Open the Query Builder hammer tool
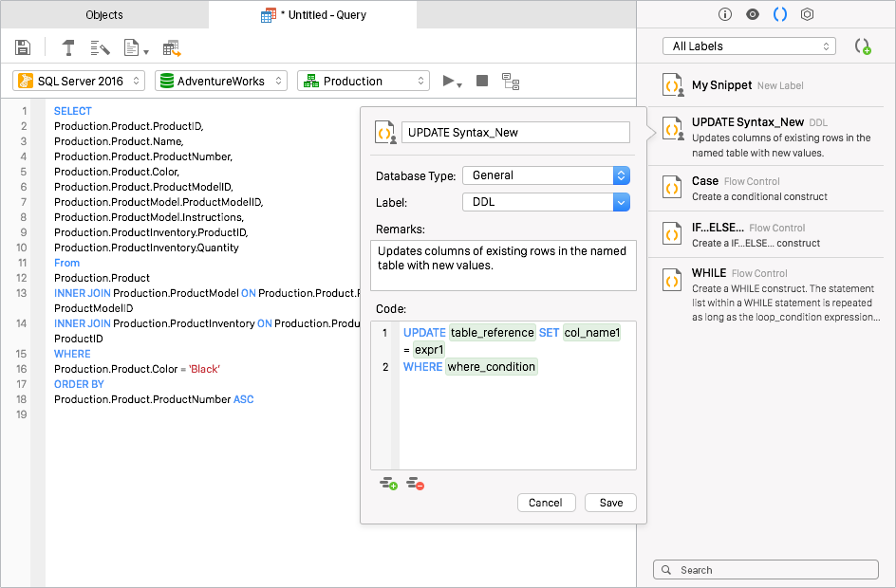The image size is (896, 588). [68, 47]
